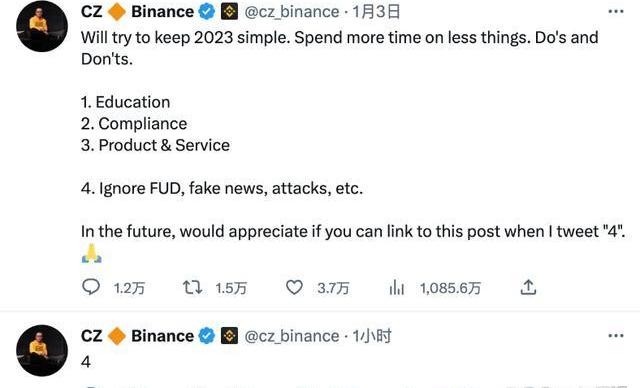Open CZ Binance display name on first tweet
Viewport: 640px width, 388px height.
[x=137, y=11]
